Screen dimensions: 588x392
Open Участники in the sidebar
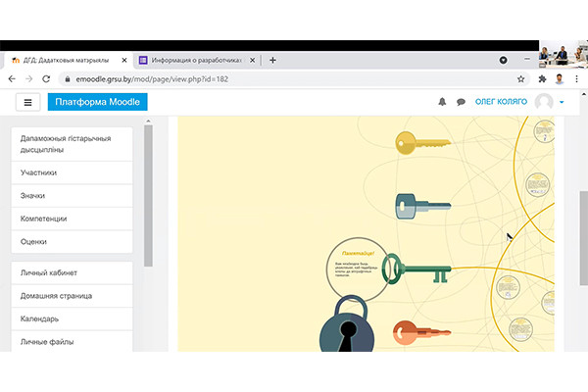coord(39,172)
